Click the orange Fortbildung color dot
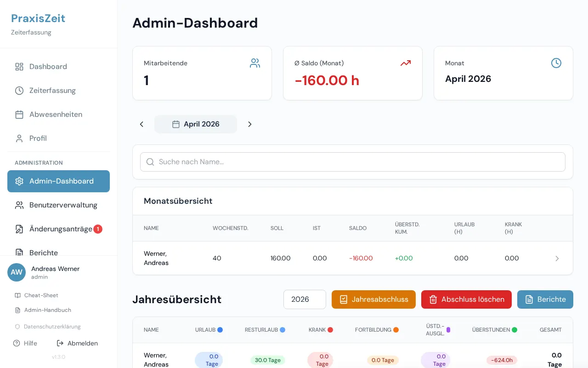The height and width of the screenshot is (368, 588). pos(396,330)
